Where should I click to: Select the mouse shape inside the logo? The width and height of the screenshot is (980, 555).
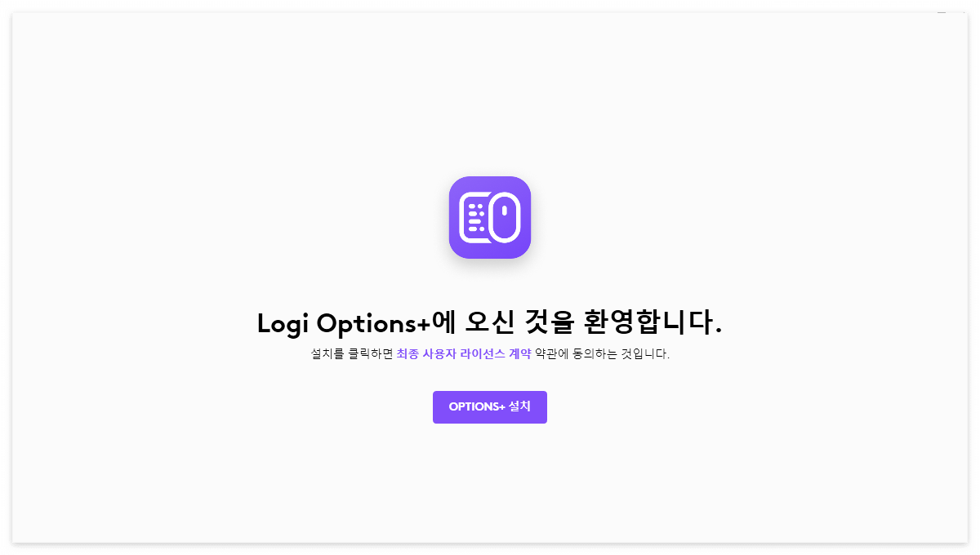[x=504, y=217]
